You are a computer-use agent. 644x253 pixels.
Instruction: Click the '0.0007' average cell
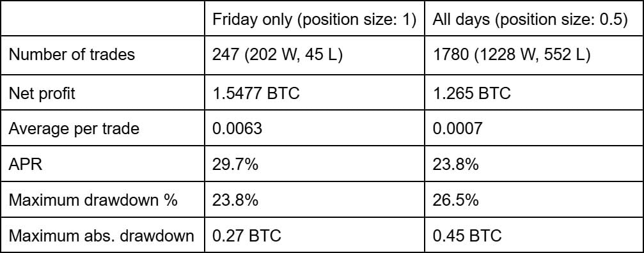[x=534, y=128]
